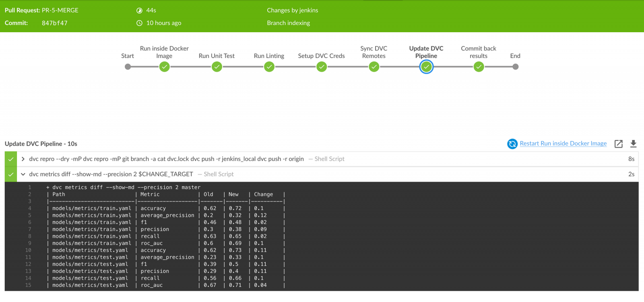Select the highlighted Update DVC Pipeline node
644x302 pixels.
[x=426, y=67]
